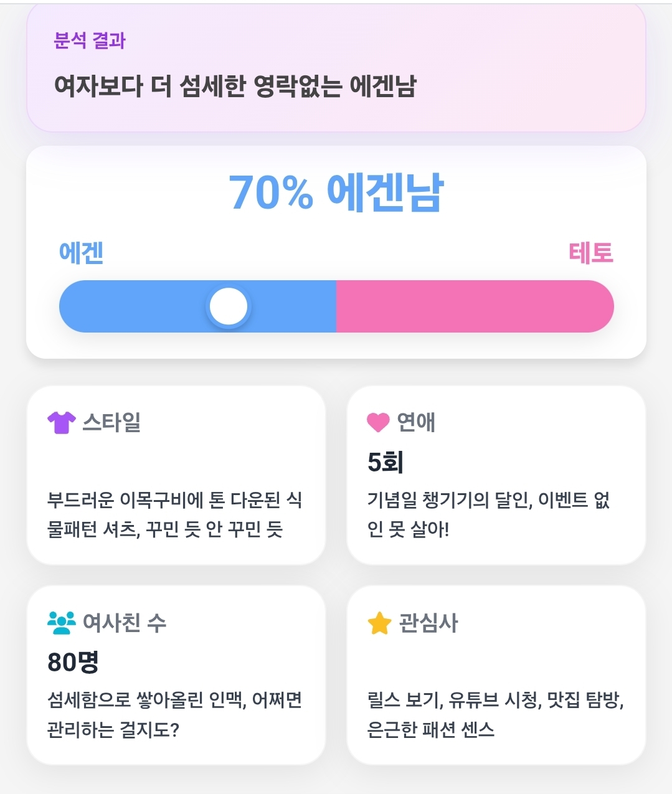Click the pink 테토 portion of the bar
Image resolution: width=672 pixels, height=794 pixels.
[x=475, y=306]
